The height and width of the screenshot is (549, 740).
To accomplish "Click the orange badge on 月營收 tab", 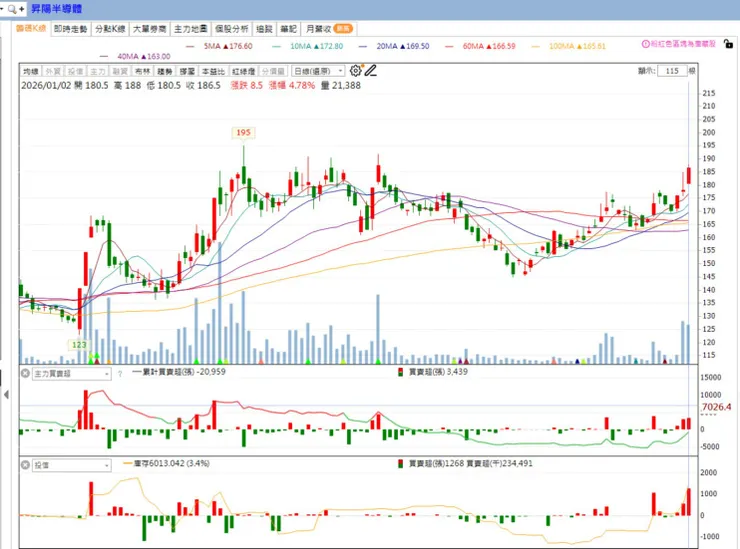I will pos(343,29).
